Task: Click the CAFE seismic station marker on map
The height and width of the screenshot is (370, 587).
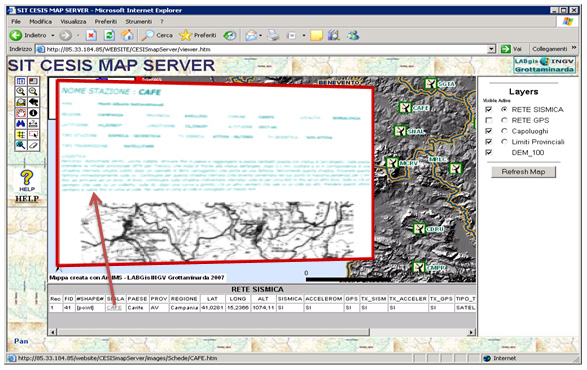Action: pos(405,108)
